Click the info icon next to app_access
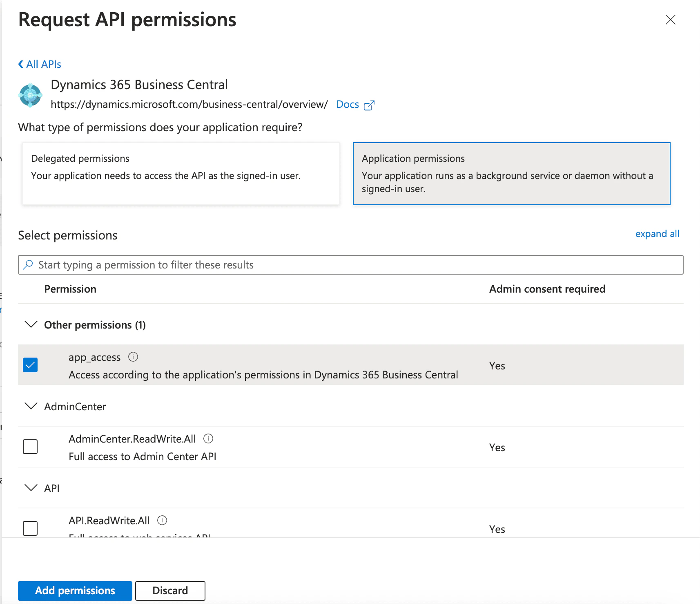This screenshot has height=604, width=700. pyautogui.click(x=133, y=357)
